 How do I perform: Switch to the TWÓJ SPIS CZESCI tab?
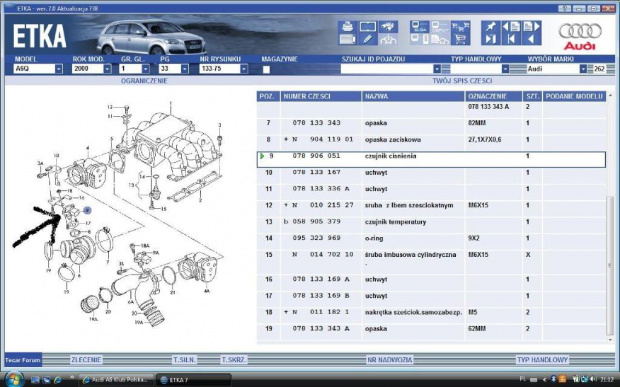tap(462, 81)
